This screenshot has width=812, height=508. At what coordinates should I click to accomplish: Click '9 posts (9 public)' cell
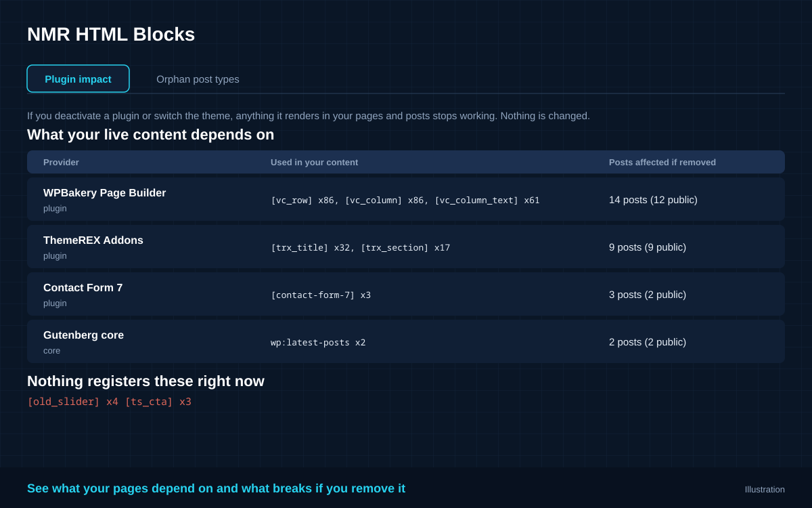[x=648, y=247]
